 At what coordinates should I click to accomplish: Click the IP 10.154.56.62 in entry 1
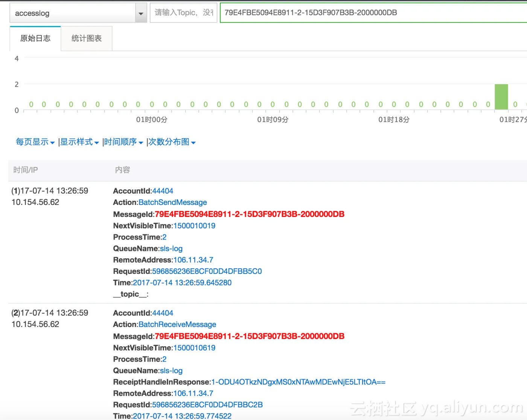coord(35,202)
